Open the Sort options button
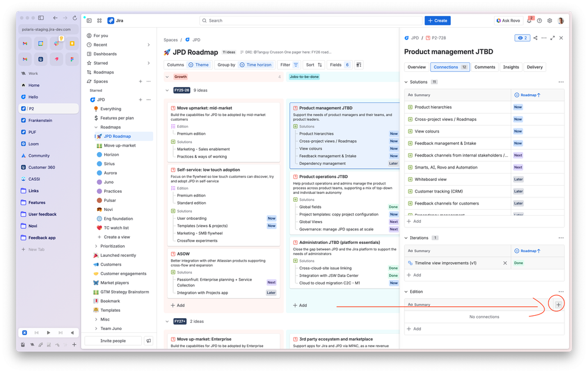The width and height of the screenshot is (588, 373). [314, 65]
